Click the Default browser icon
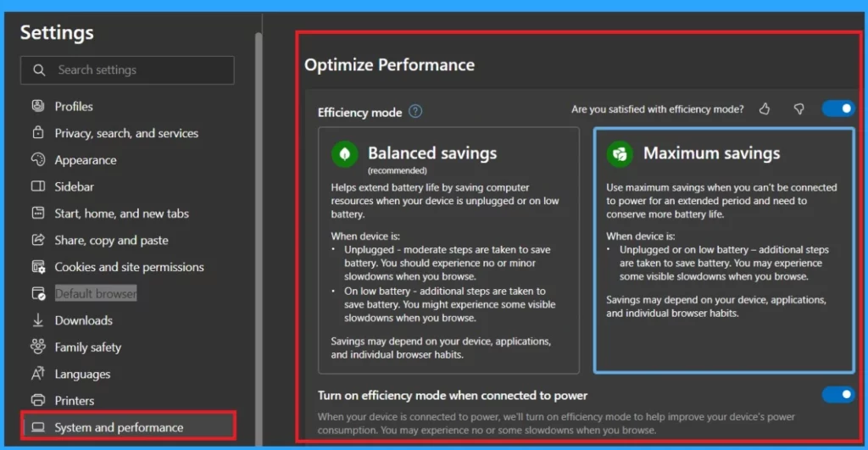 click(37, 293)
